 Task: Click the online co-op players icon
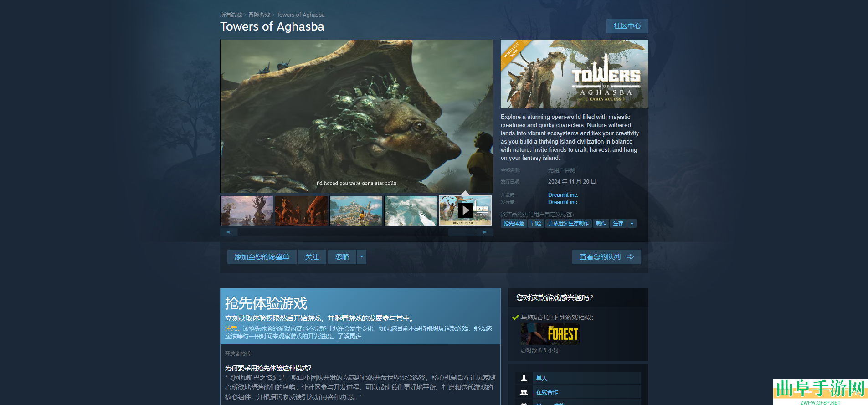tap(524, 392)
